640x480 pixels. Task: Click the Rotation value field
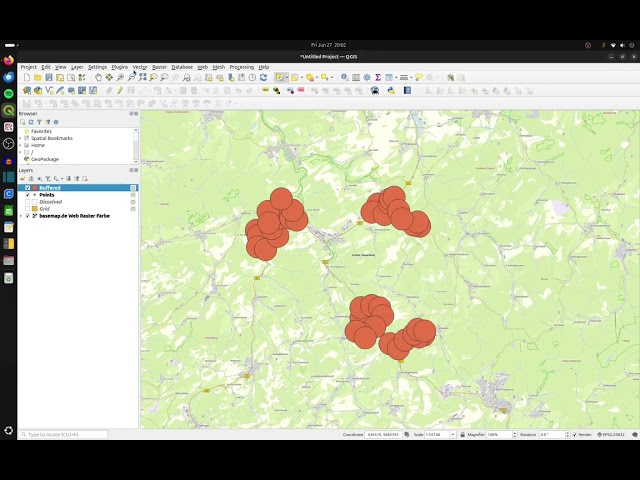552,435
